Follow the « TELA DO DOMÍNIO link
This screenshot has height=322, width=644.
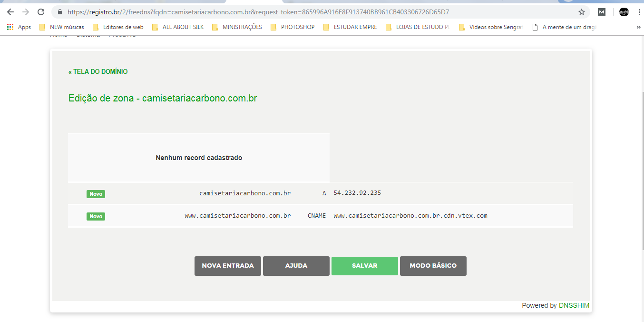[98, 72]
